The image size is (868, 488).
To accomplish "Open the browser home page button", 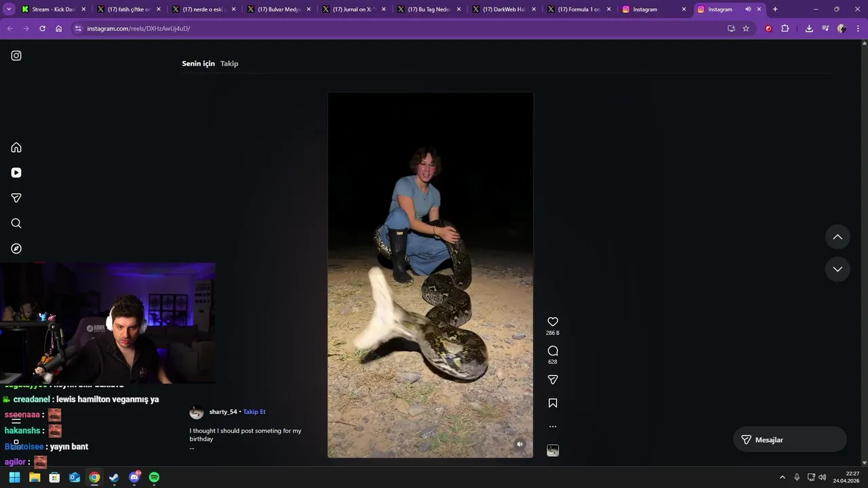I will pyautogui.click(x=59, y=28).
